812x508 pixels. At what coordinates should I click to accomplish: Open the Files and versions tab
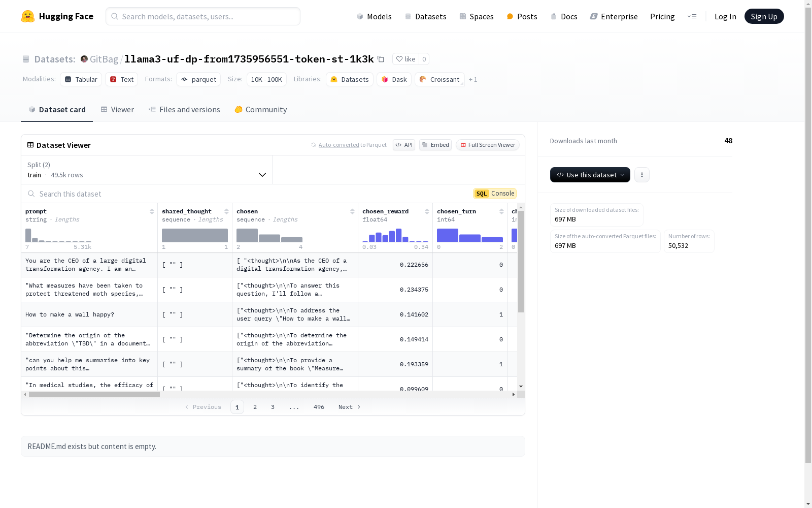tap(184, 110)
